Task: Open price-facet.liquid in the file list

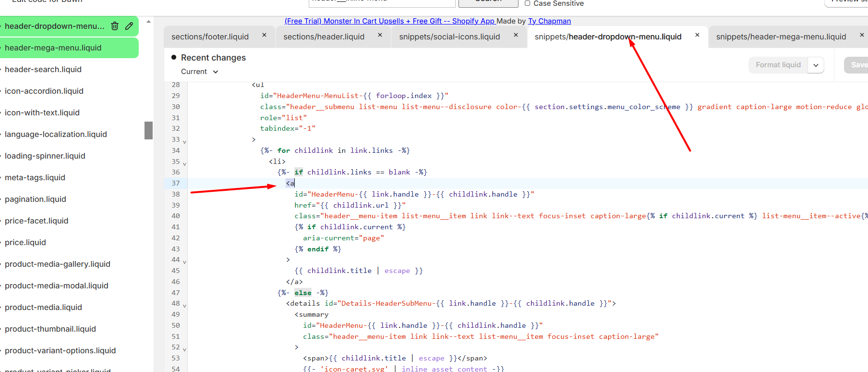Action: (36, 221)
